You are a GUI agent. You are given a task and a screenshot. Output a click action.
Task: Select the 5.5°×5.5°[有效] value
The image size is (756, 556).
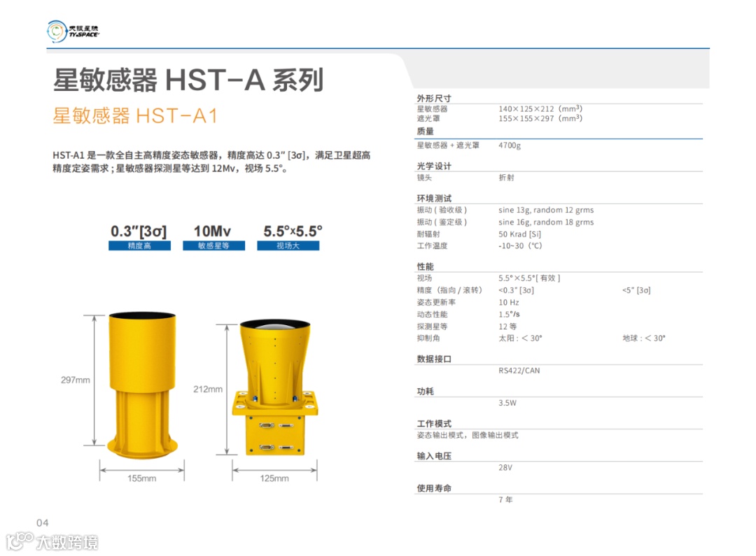(x=529, y=278)
